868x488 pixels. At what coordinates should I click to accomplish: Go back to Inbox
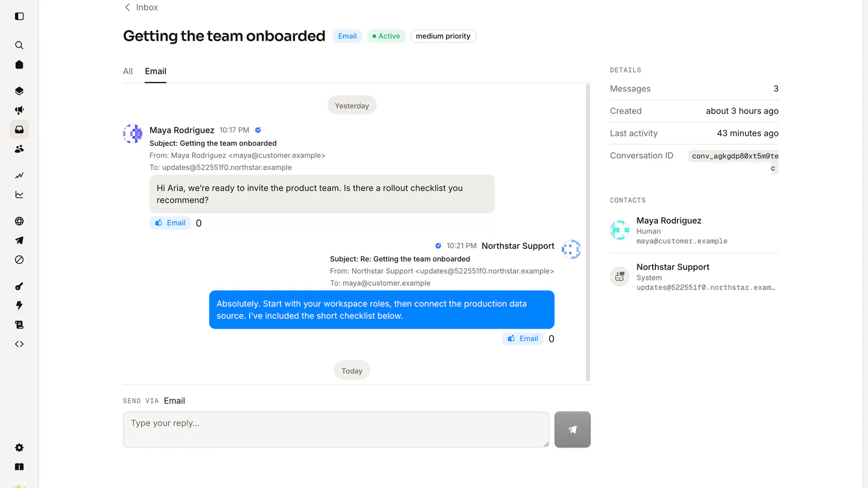pyautogui.click(x=141, y=7)
